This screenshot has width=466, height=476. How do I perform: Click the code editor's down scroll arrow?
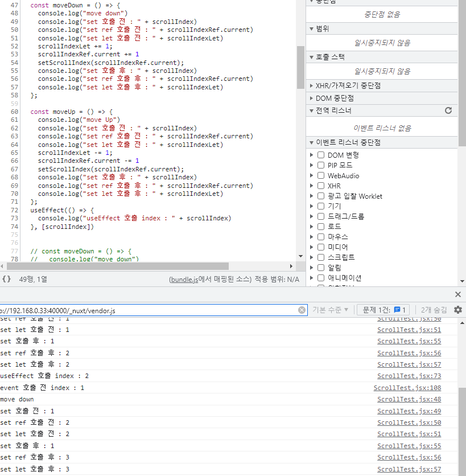[x=300, y=256]
